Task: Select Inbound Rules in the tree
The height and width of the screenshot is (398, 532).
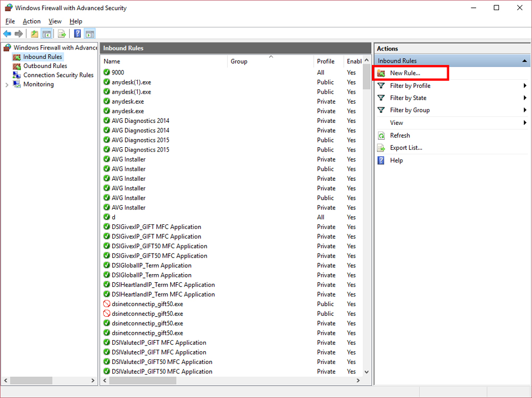Action: click(43, 57)
